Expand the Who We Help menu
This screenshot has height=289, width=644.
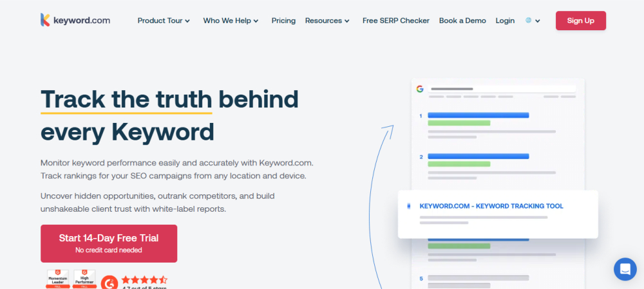(231, 21)
